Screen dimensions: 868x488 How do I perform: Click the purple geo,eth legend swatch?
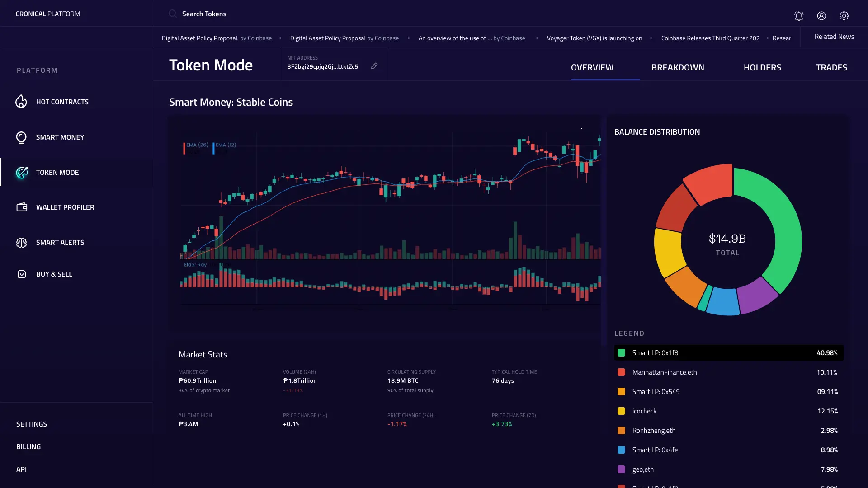point(622,469)
